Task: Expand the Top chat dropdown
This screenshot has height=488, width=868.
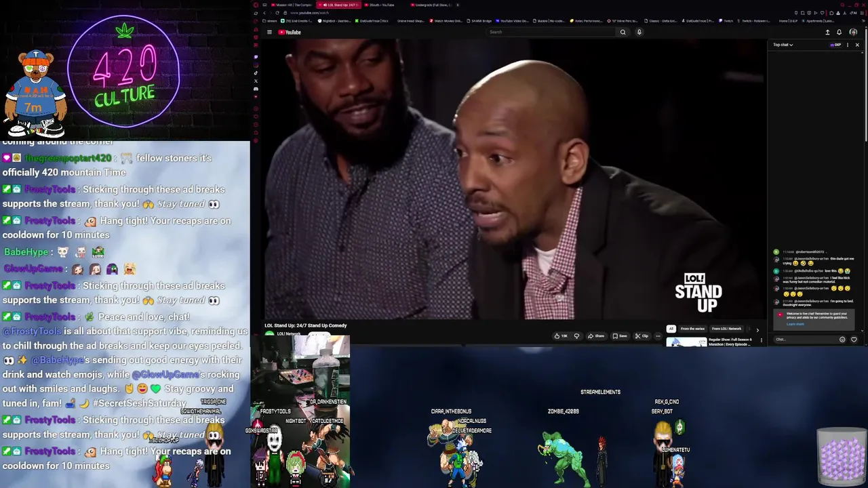Action: [x=783, y=45]
